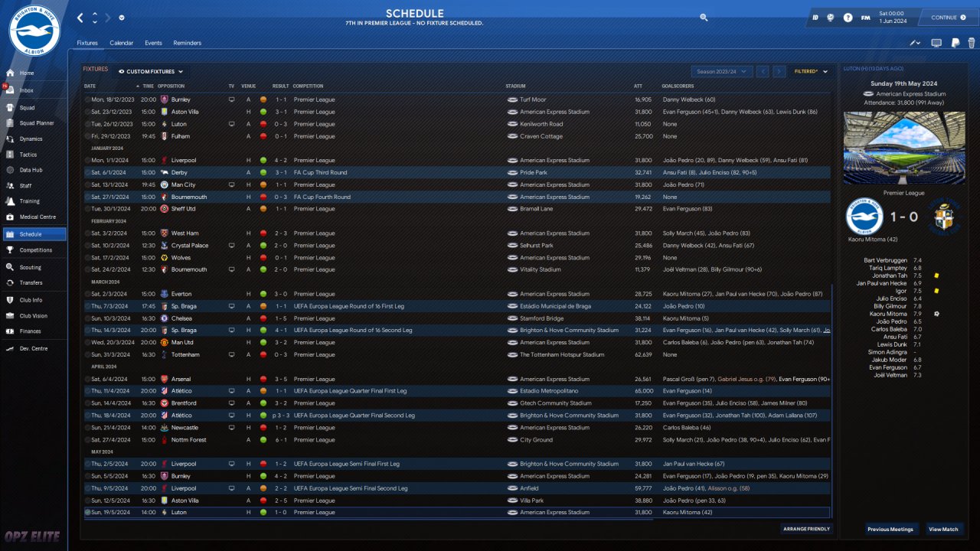Click the up/down screen stepper arrows

pos(95,18)
